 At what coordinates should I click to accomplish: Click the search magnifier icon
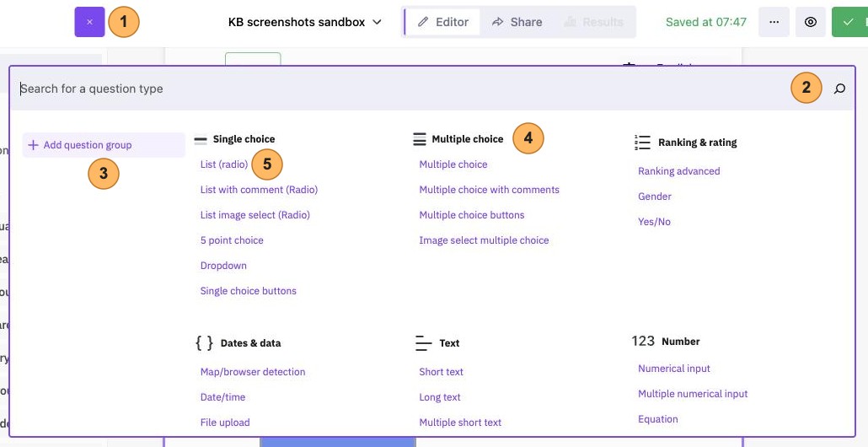click(839, 89)
